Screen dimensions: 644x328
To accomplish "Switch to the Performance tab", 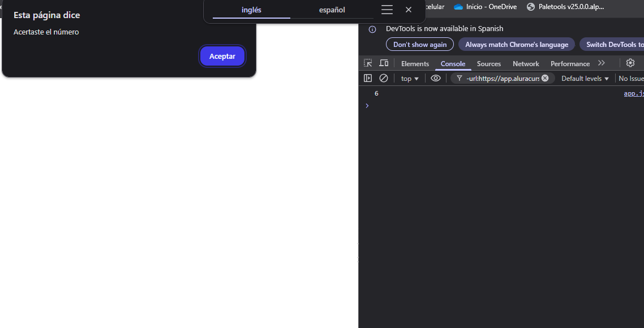I will (570, 64).
